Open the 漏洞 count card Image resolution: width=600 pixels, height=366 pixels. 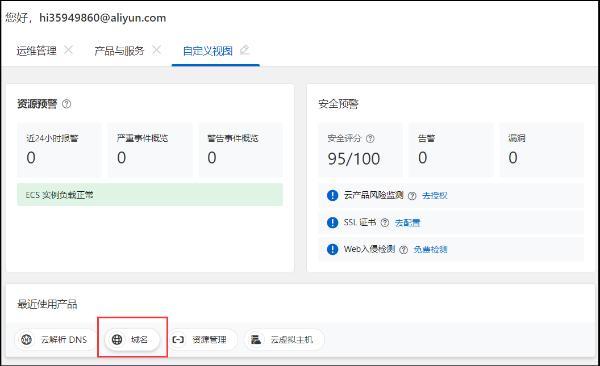click(542, 150)
